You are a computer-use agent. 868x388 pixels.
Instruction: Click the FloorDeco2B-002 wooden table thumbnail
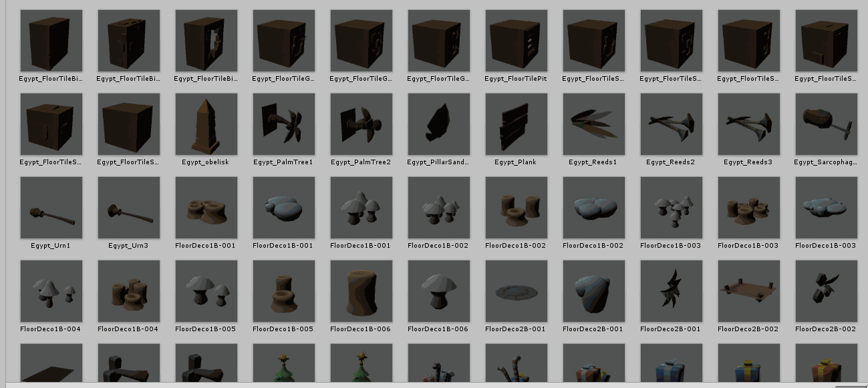[748, 291]
